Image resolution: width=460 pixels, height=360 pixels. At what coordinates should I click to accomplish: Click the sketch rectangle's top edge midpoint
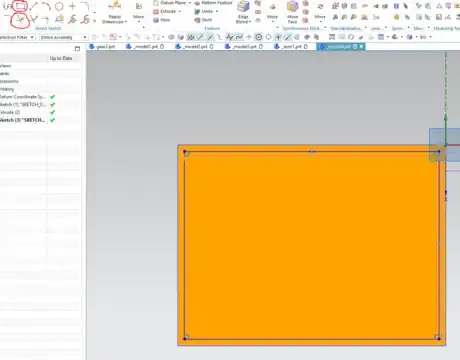pyautogui.click(x=312, y=152)
